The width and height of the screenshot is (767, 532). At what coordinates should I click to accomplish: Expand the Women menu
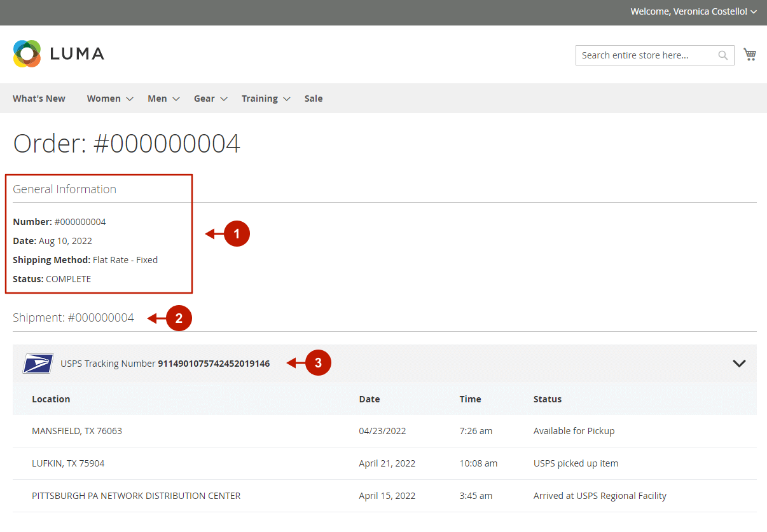point(109,99)
